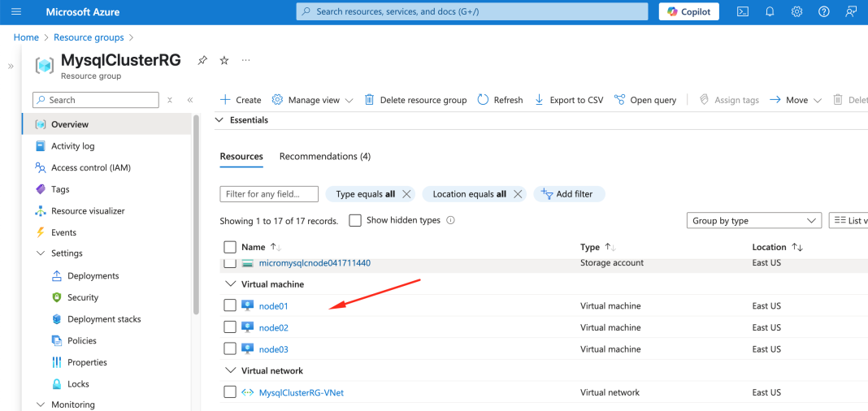Image resolution: width=868 pixels, height=411 pixels.
Task: Collapse the Virtual machine group
Action: pyautogui.click(x=229, y=284)
